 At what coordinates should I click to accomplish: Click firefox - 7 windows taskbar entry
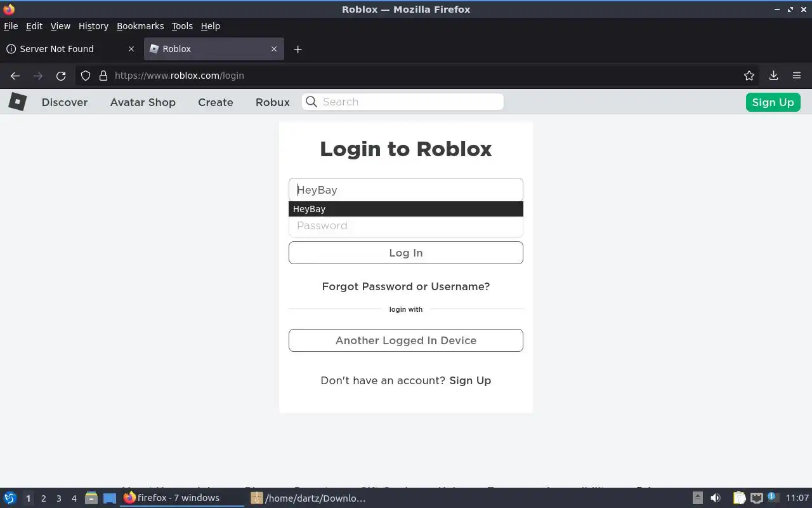(182, 498)
